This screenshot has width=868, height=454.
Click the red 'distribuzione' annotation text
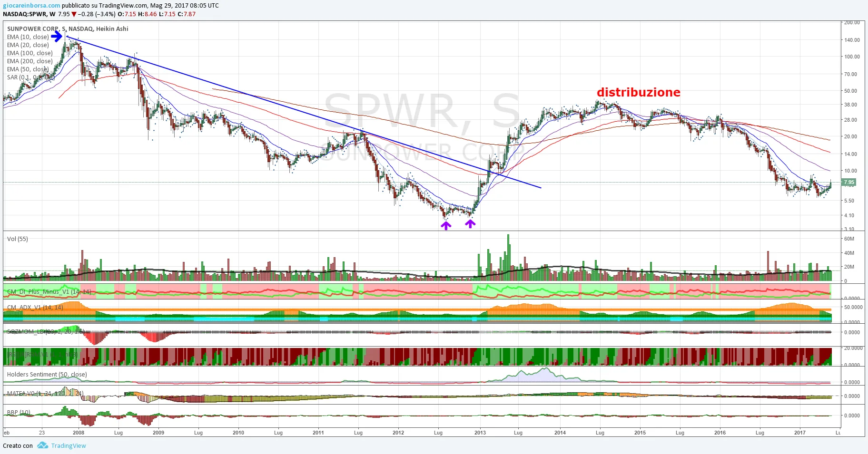click(639, 92)
